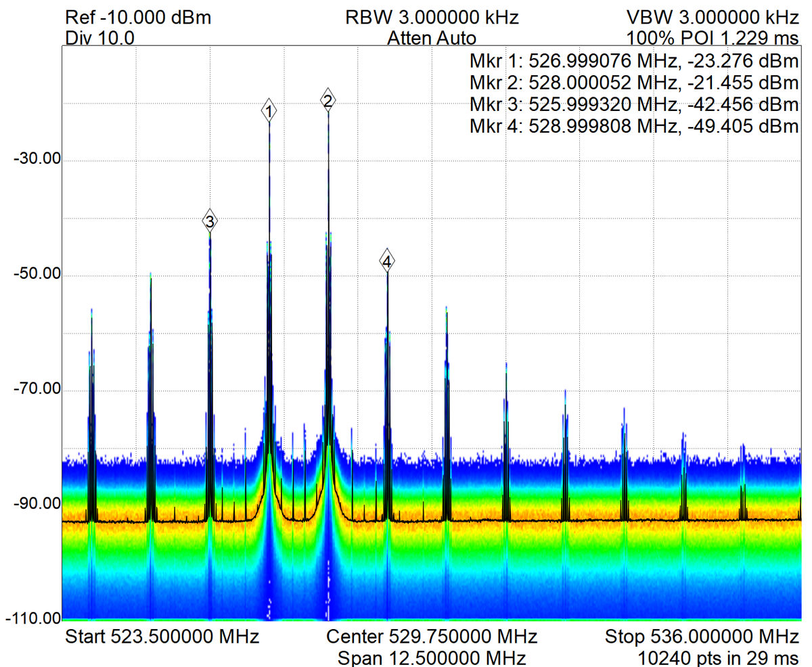Click the Start 523.500000 MHz label
The width and height of the screenshot is (812, 667).
162,637
